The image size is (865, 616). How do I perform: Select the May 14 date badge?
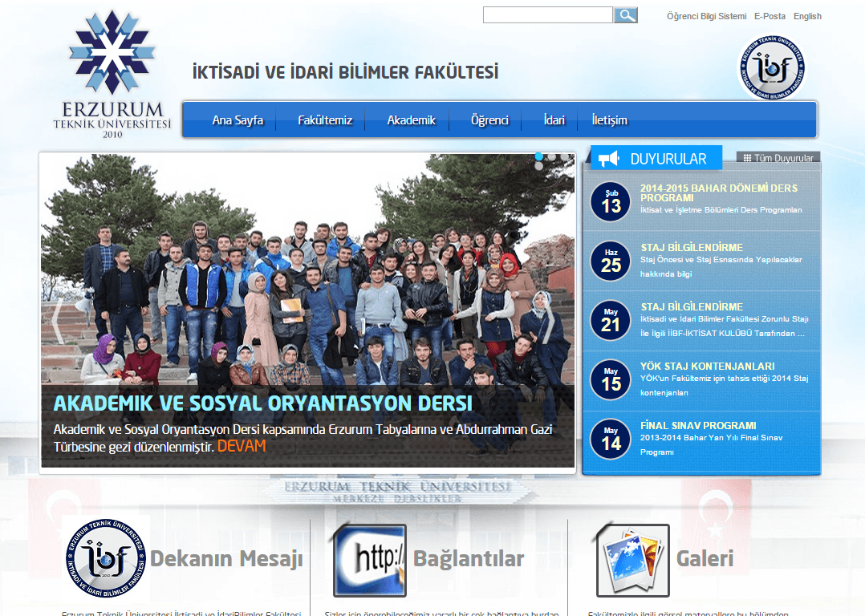point(611,440)
